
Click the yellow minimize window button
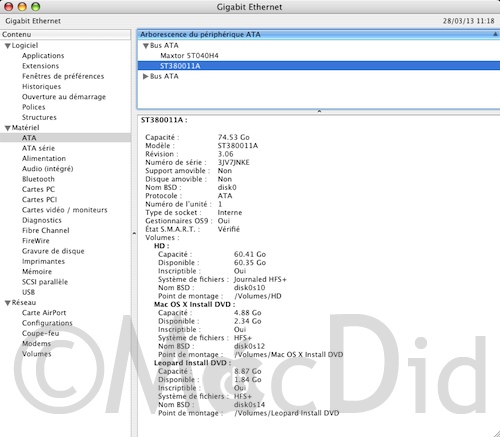point(22,6)
